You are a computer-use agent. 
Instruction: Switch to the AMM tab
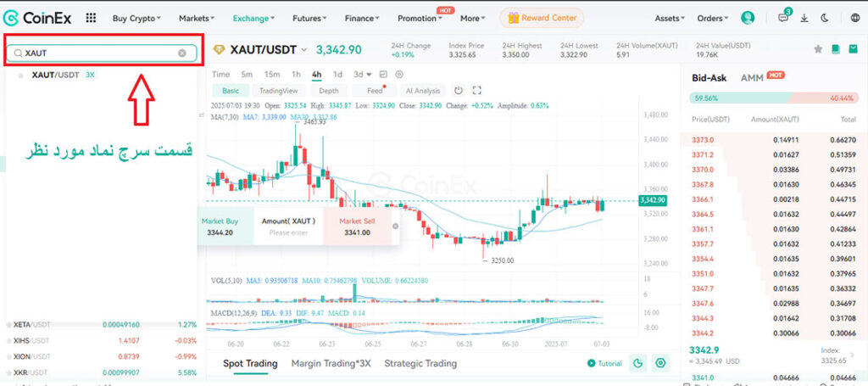tap(752, 78)
